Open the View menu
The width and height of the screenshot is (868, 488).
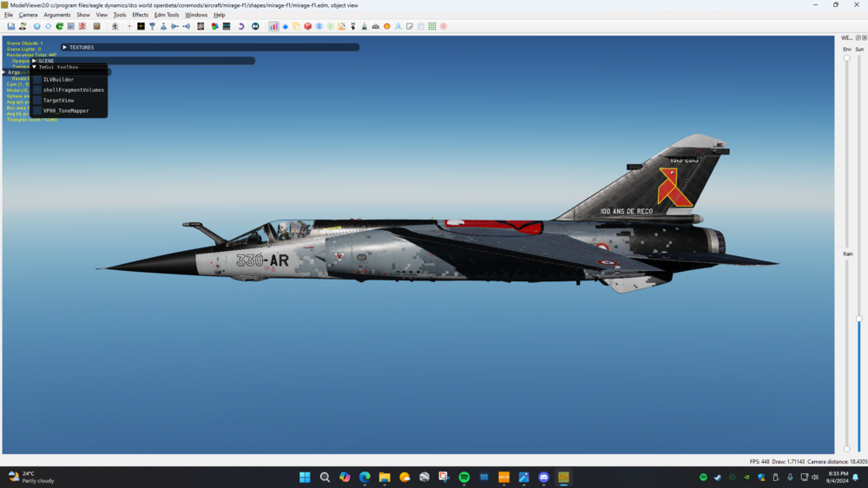coord(102,15)
